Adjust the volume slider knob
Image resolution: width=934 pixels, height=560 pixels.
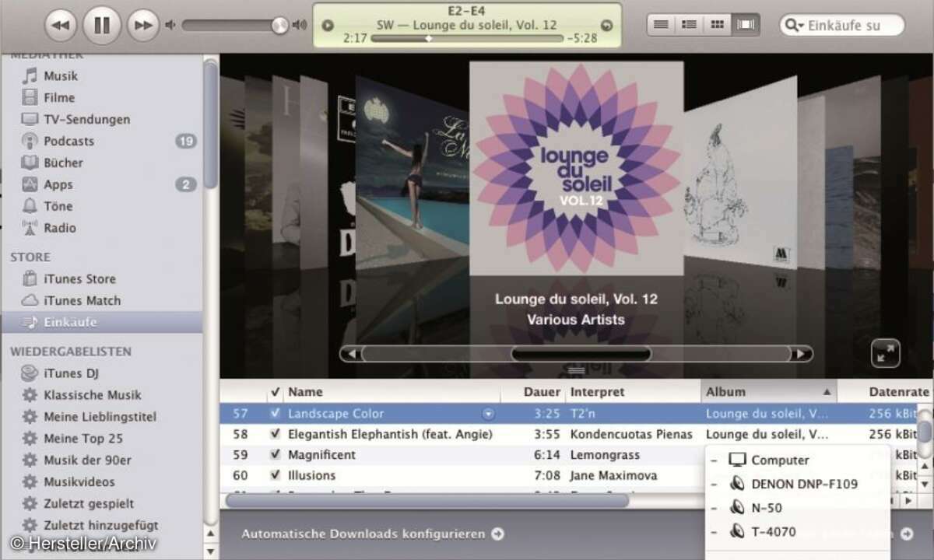pyautogui.click(x=280, y=26)
